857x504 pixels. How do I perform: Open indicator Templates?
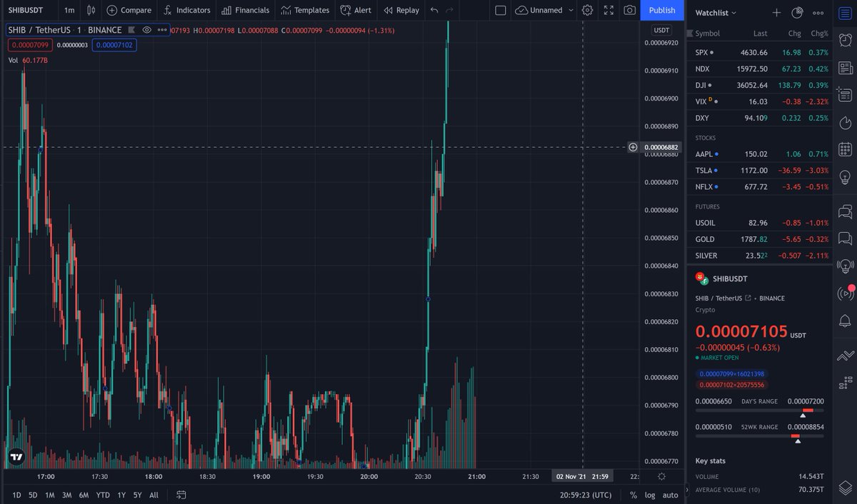[305, 10]
